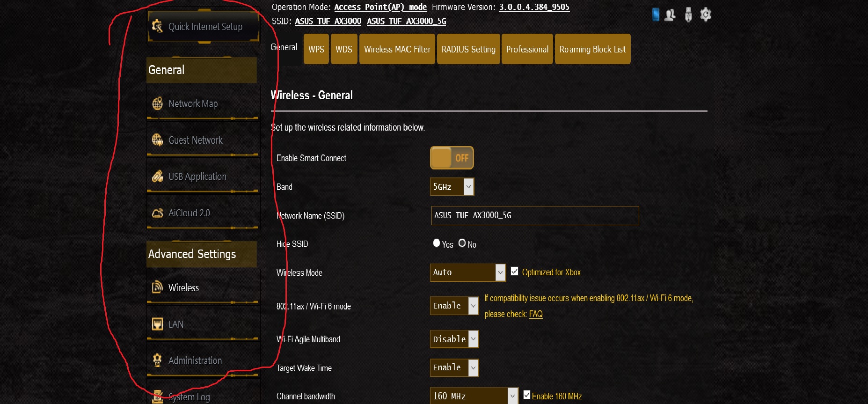868x404 pixels.
Task: Click the USB device status icon
Action: pos(688,15)
